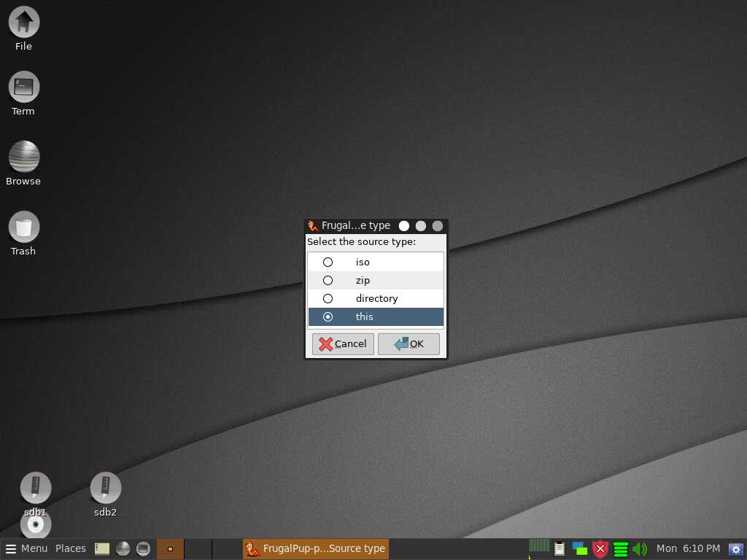747x560 pixels.
Task: Open the Trash desktop icon
Action: [x=23, y=227]
